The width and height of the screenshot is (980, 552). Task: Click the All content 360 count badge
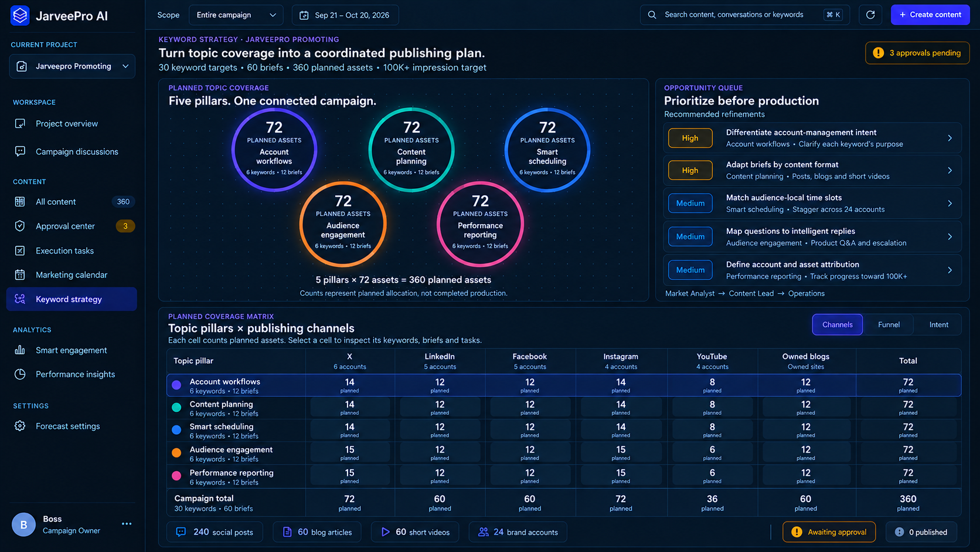point(123,202)
